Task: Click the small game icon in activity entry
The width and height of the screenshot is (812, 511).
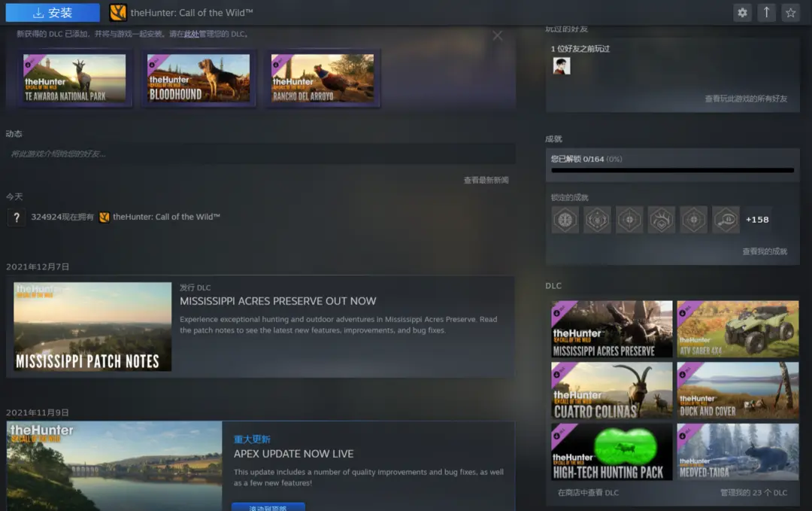Action: click(104, 217)
